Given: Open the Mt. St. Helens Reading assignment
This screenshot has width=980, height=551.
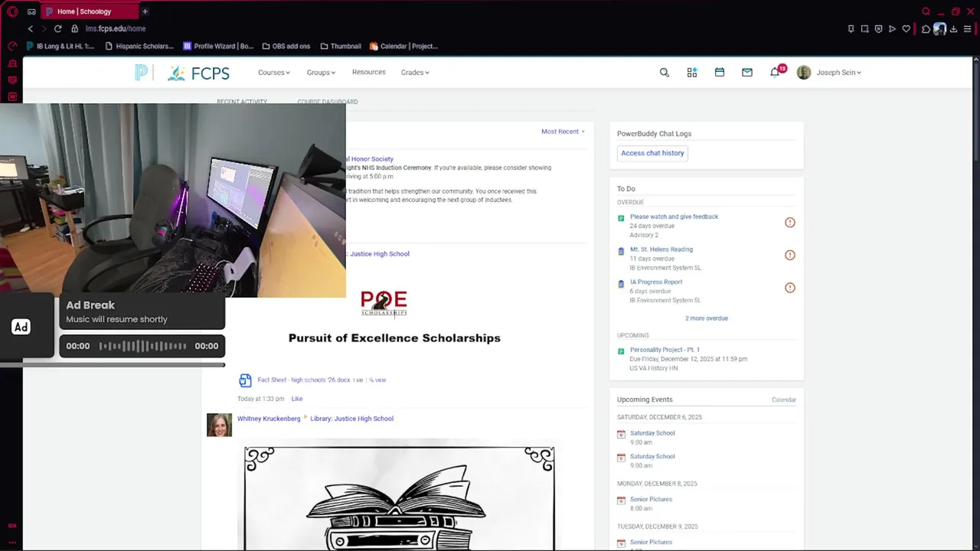Looking at the screenshot, I should click(x=661, y=249).
